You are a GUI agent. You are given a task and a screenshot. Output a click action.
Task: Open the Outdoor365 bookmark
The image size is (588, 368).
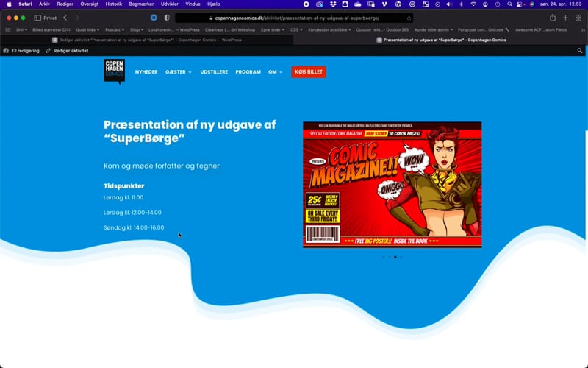click(x=382, y=29)
